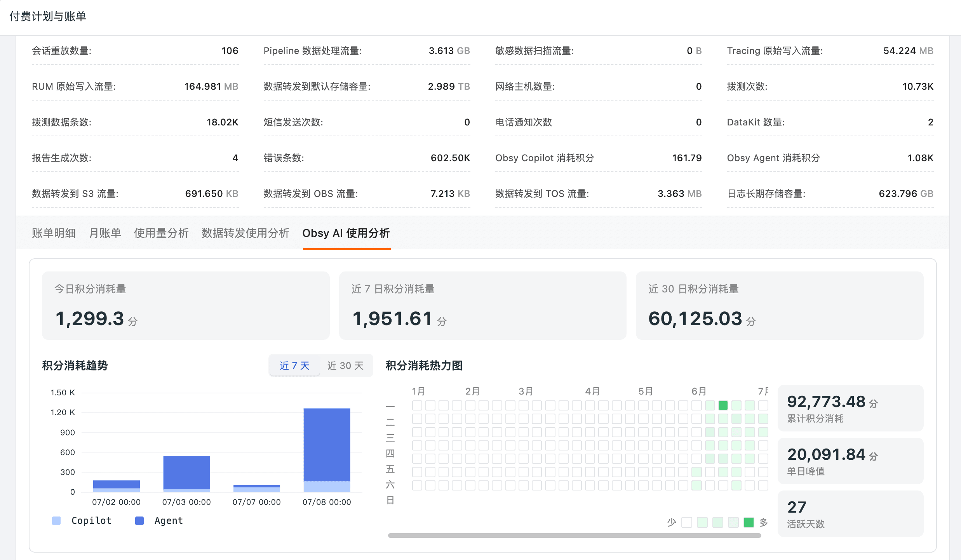The height and width of the screenshot is (560, 961).
Task: Click the value 602.50K
Action: pyautogui.click(x=450, y=158)
